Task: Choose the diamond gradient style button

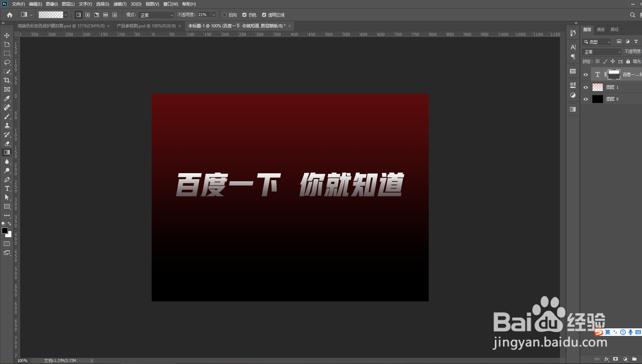Action: coord(115,15)
